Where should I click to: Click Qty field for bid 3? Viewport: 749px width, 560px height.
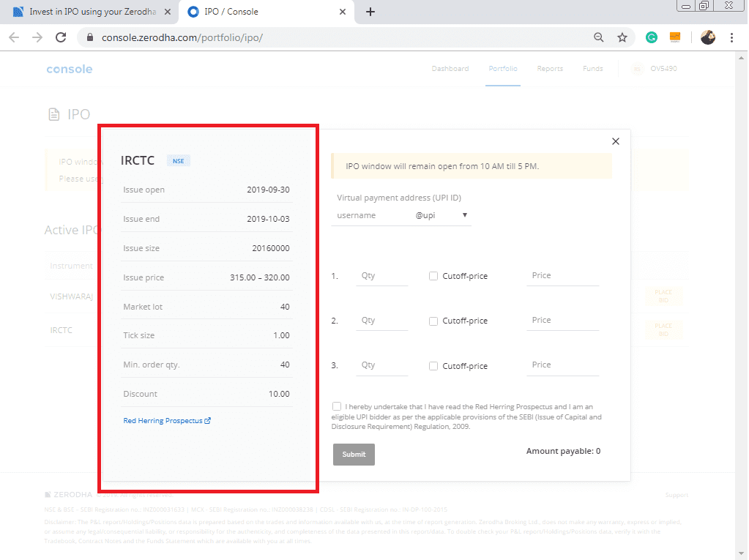(x=381, y=365)
